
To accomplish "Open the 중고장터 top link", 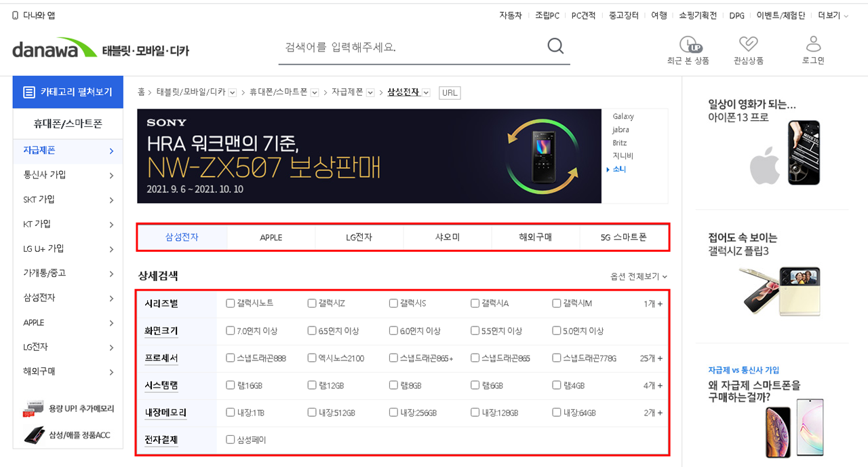I will coord(624,16).
